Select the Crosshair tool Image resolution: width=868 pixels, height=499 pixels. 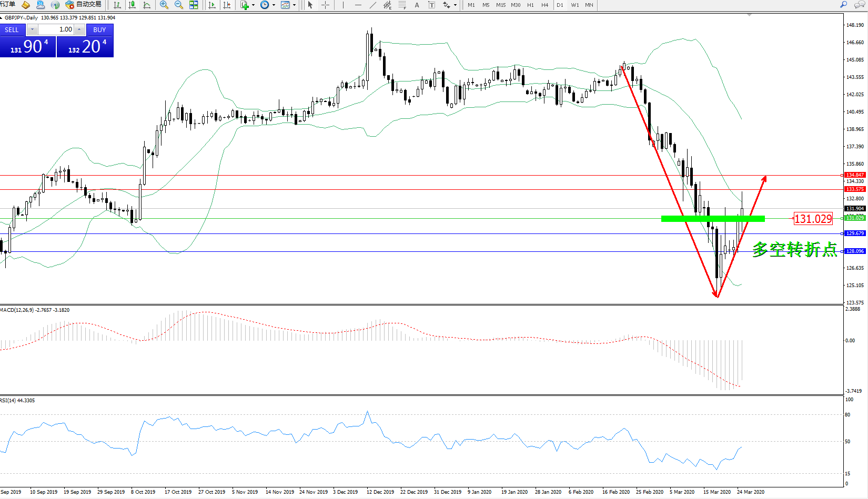[x=326, y=5]
